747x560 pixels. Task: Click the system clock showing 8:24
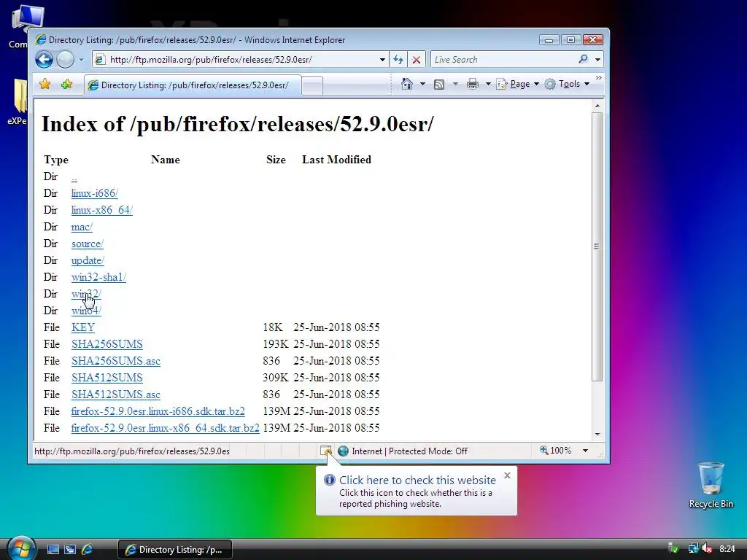pos(727,549)
